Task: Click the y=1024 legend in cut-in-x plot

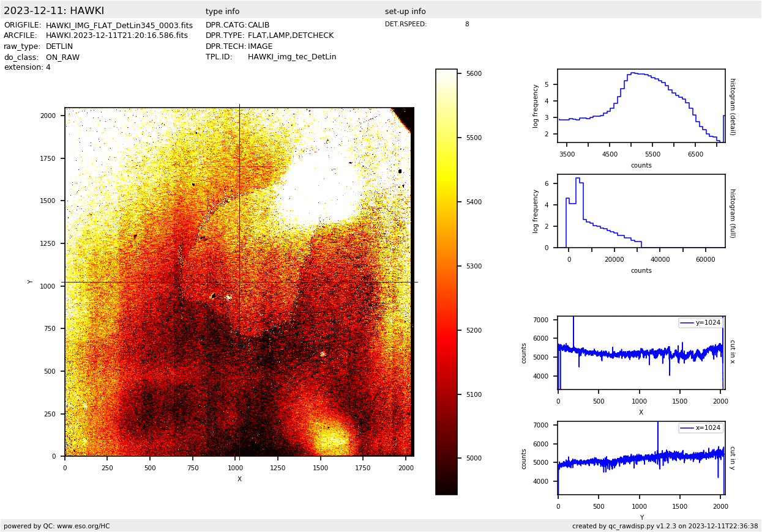Action: [x=700, y=323]
